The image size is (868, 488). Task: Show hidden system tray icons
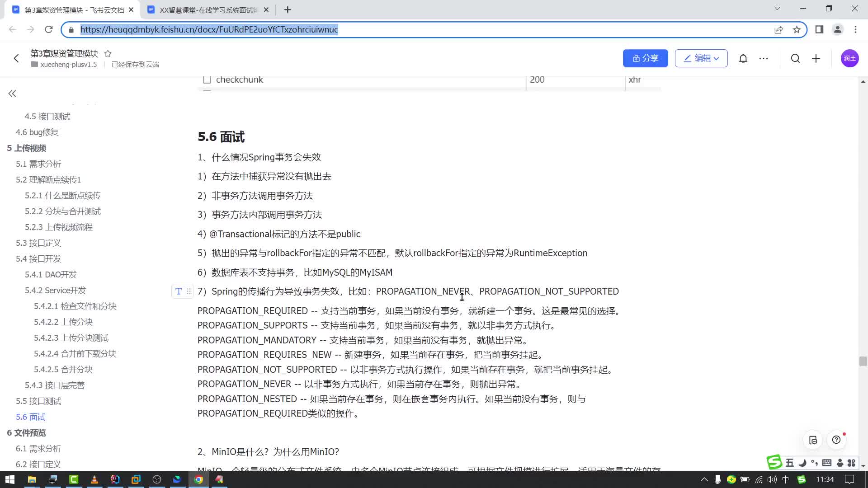coord(704,479)
